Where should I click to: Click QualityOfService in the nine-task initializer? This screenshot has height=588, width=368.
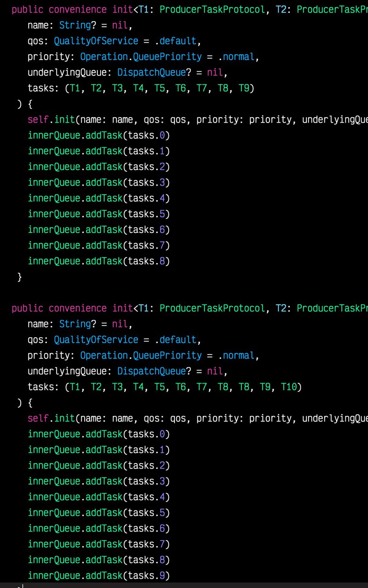96,41
